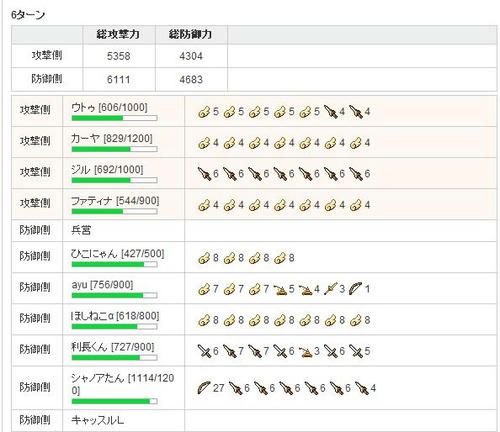Click the bow icon in ayu row
The image size is (500, 432).
(355, 289)
